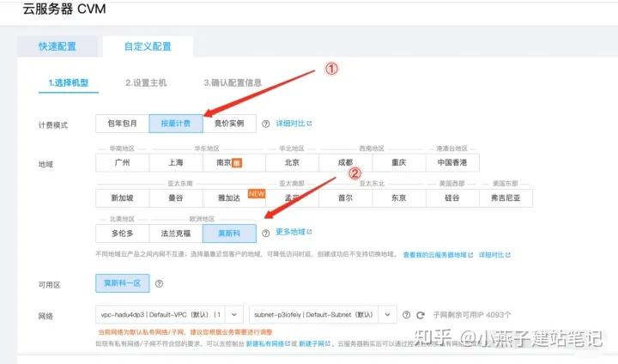Go to step 1.选择机型
This screenshot has width=618, height=364.
pyautogui.click(x=69, y=82)
